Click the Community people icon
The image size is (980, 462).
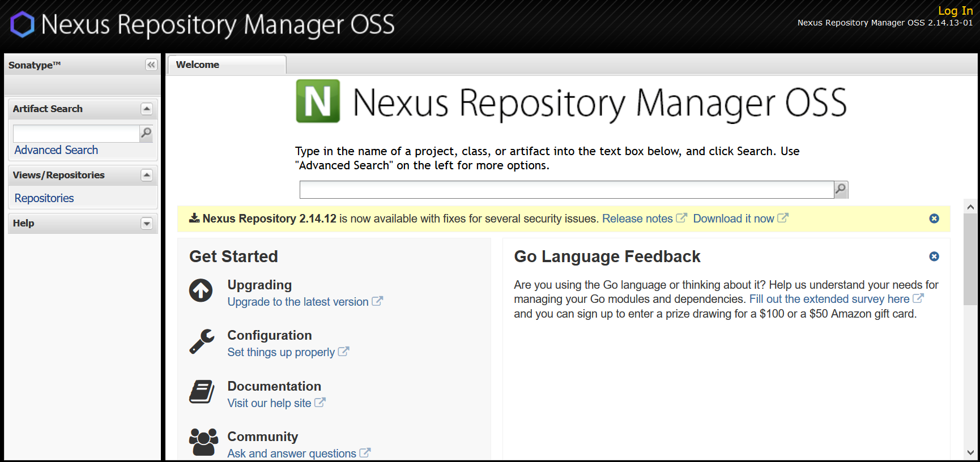pyautogui.click(x=203, y=442)
